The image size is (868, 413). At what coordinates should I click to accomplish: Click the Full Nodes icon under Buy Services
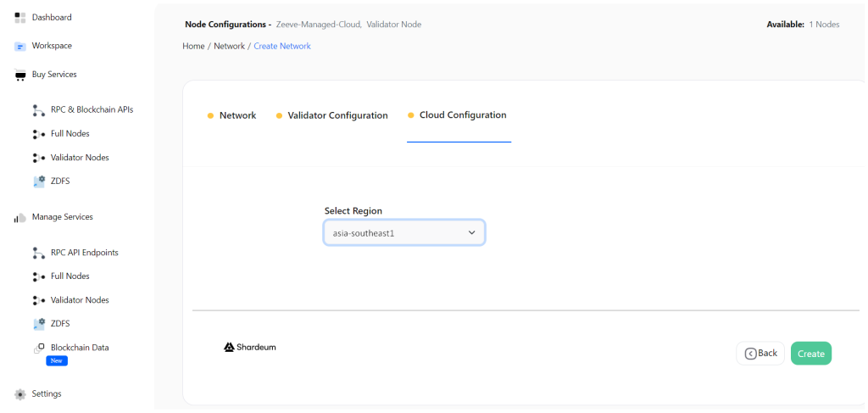coord(39,134)
